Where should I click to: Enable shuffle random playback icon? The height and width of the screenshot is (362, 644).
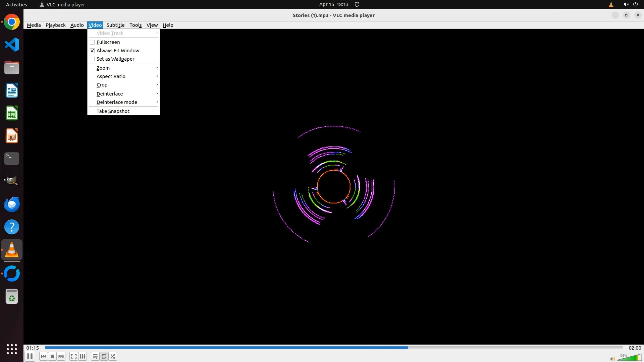pyautogui.click(x=113, y=356)
